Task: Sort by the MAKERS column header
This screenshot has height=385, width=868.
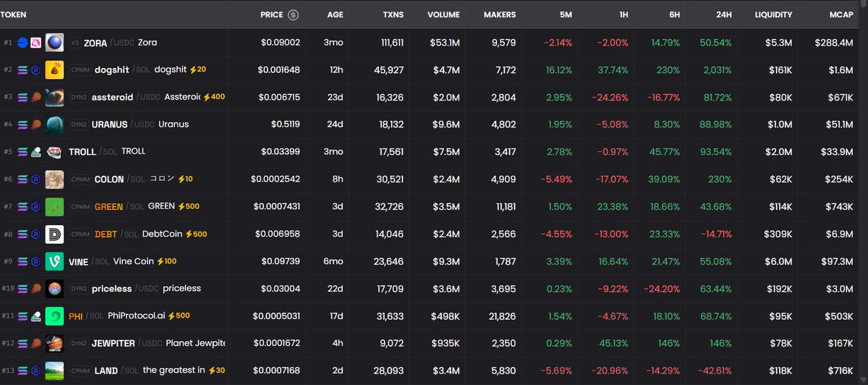Action: (x=500, y=14)
